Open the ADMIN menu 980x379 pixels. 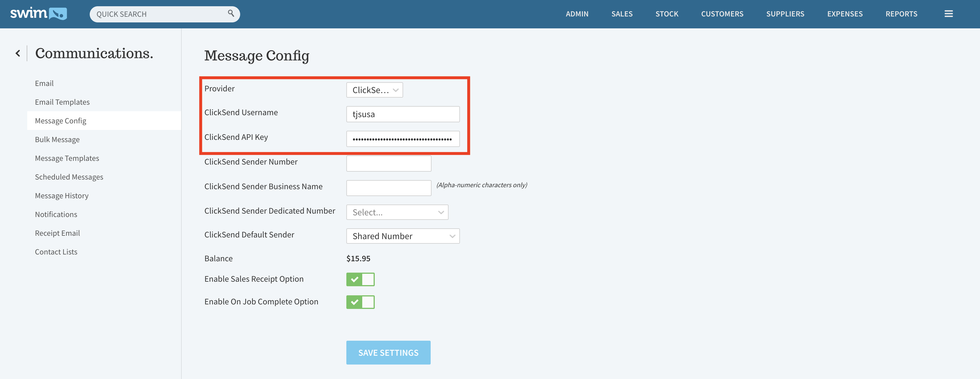click(577, 14)
